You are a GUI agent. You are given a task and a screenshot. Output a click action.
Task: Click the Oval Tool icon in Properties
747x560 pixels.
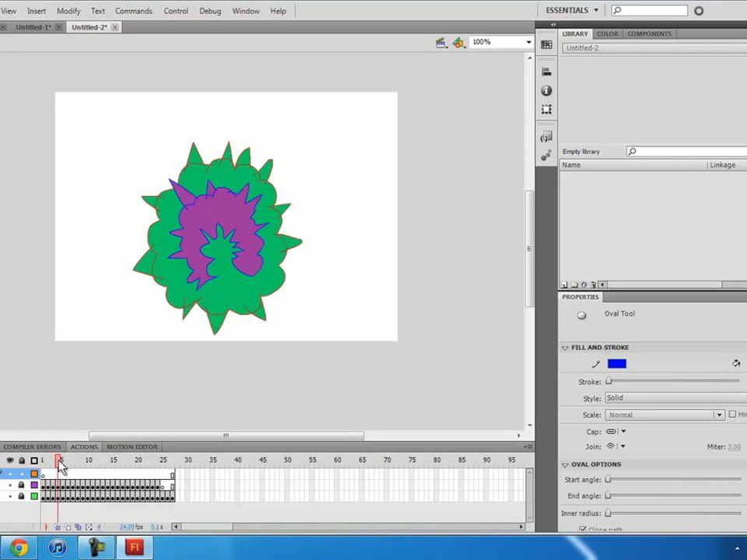(x=582, y=315)
